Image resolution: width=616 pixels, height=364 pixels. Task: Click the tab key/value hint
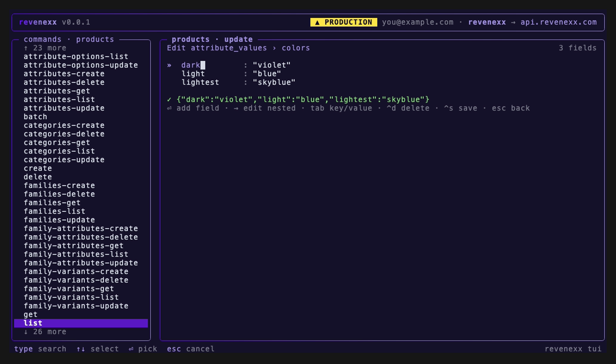[341, 108]
